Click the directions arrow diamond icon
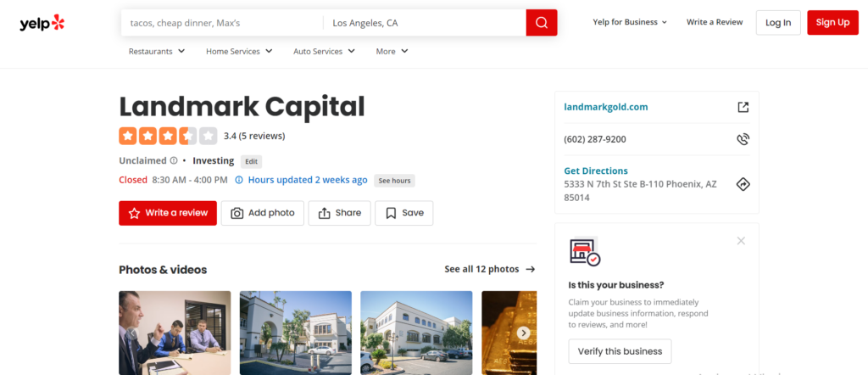This screenshot has height=375, width=868. (x=743, y=184)
